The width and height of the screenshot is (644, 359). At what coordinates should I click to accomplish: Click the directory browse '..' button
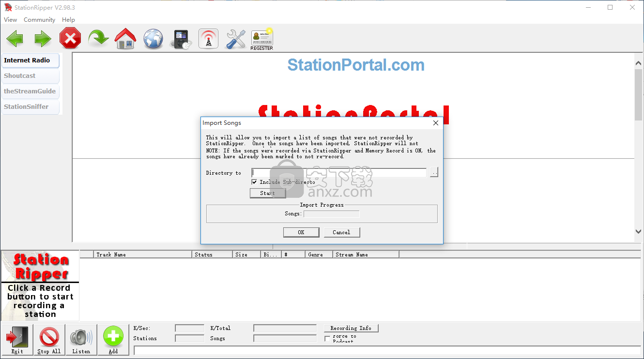[434, 173]
